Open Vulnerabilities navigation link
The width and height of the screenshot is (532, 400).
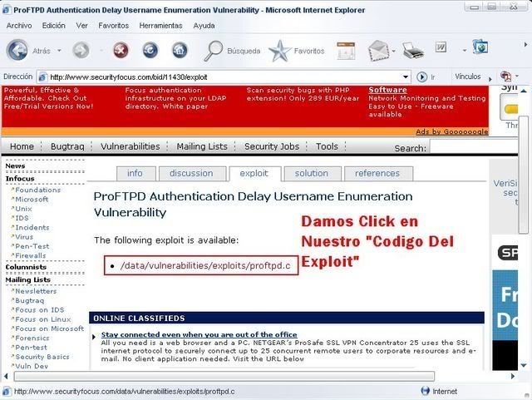[131, 146]
